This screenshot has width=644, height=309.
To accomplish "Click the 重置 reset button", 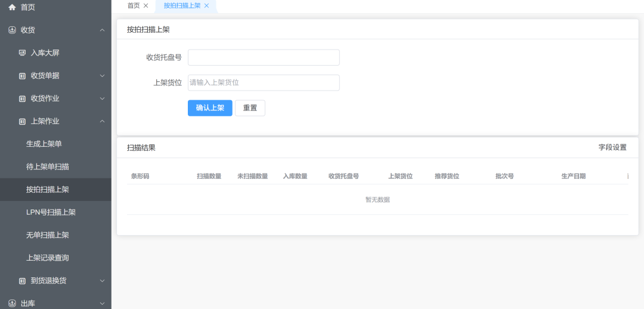I will 250,108.
